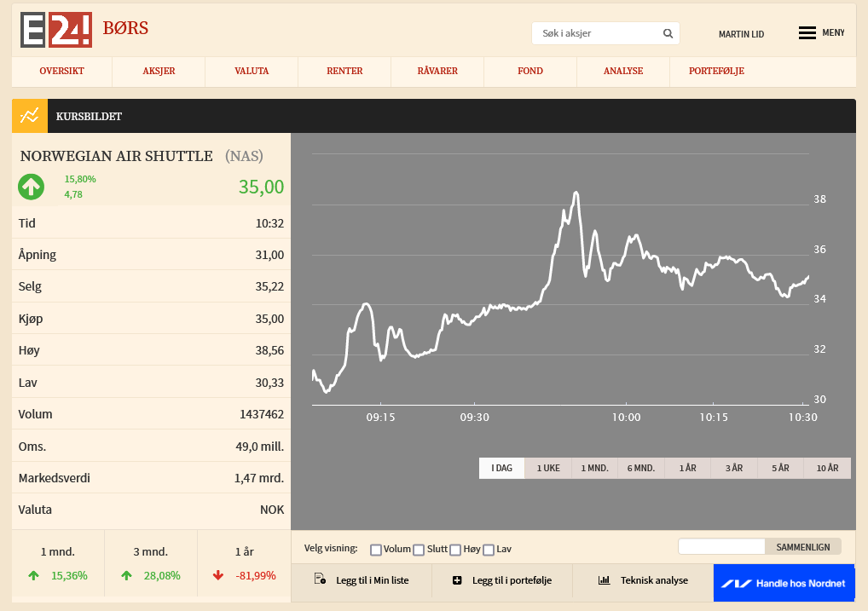Open the ANALYSE tab
868x611 pixels.
623,71
